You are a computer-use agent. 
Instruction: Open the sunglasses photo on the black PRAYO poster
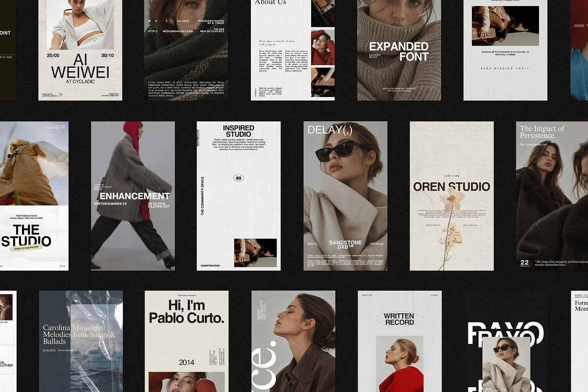click(x=506, y=365)
